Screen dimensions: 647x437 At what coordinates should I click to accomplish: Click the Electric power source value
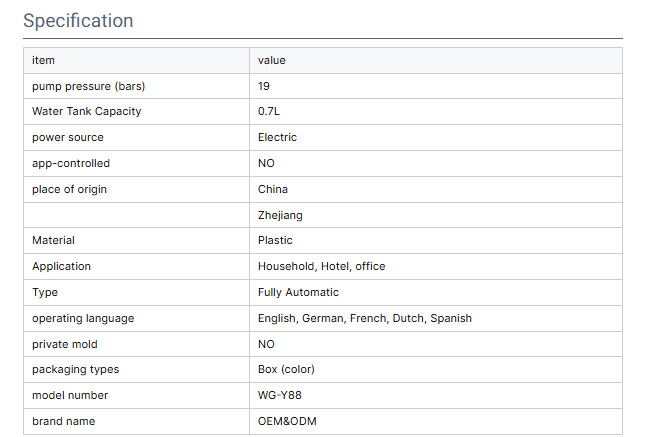pos(277,137)
